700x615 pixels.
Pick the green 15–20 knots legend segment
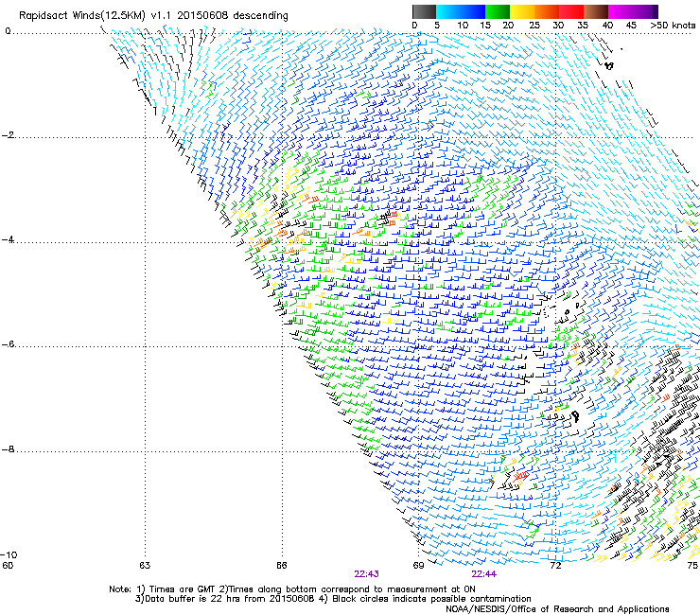[498, 11]
